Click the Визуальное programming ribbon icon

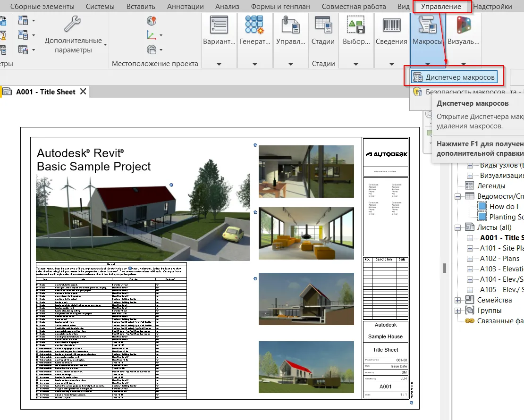tap(464, 25)
